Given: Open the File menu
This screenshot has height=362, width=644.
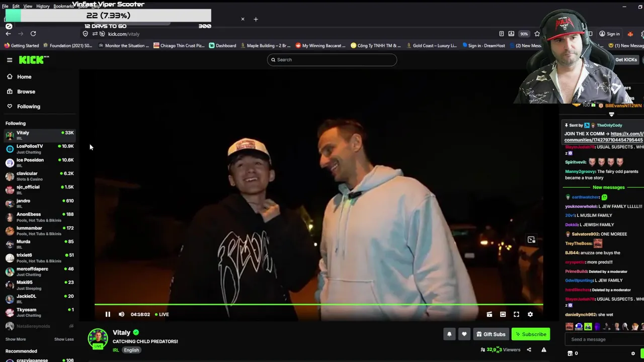Looking at the screenshot, I should click(x=5, y=6).
